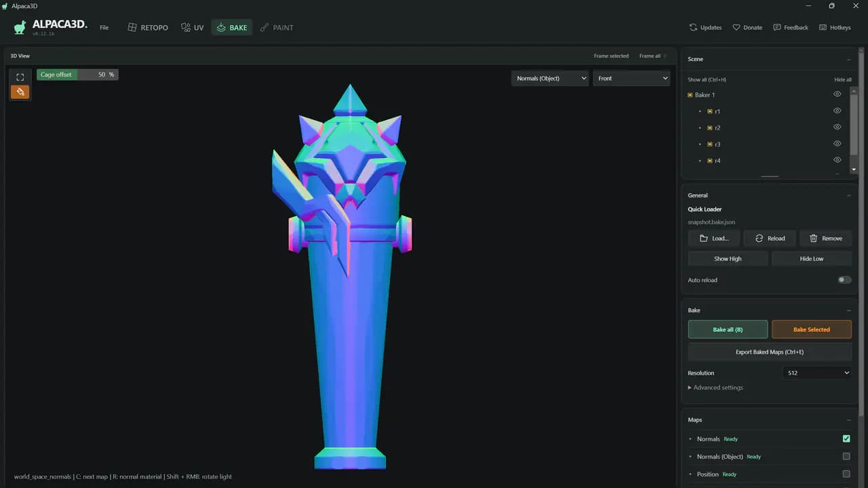Click the yellow r3 object icon
Viewport: 868px width, 488px height.
(x=710, y=144)
